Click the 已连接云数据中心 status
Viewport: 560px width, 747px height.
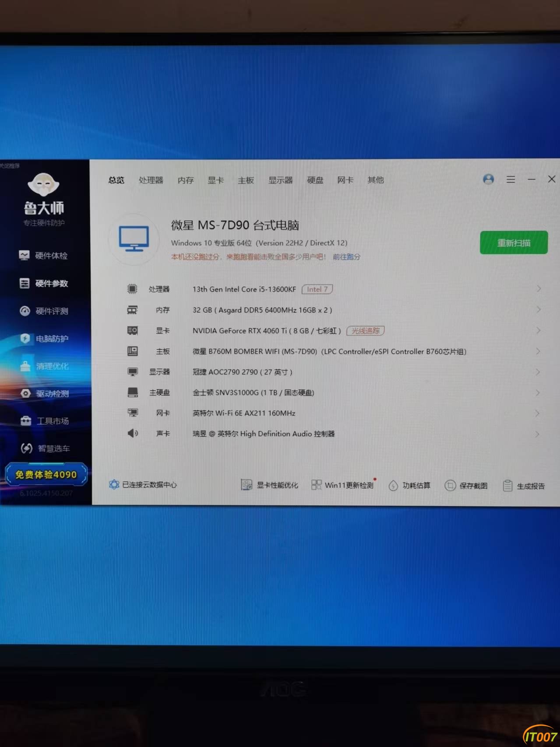pyautogui.click(x=143, y=484)
